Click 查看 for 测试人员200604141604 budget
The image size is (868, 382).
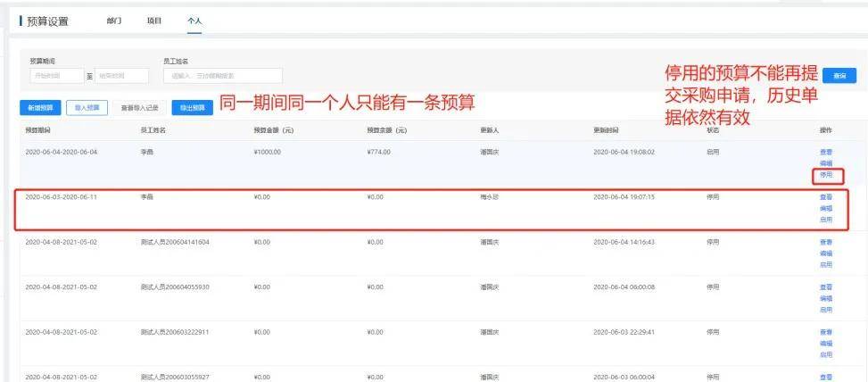click(826, 242)
